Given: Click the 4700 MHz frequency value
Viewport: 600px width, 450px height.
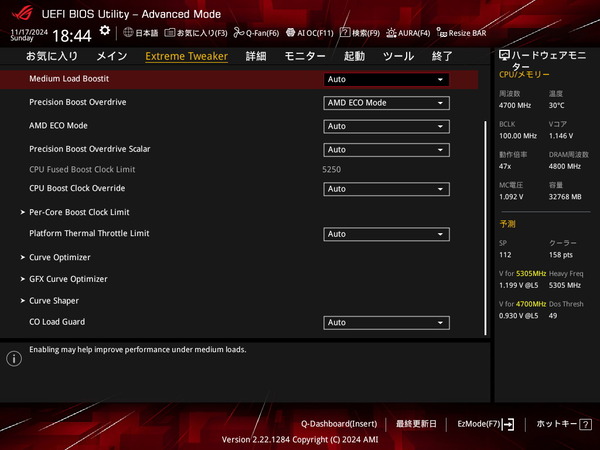Looking at the screenshot, I should (515, 105).
